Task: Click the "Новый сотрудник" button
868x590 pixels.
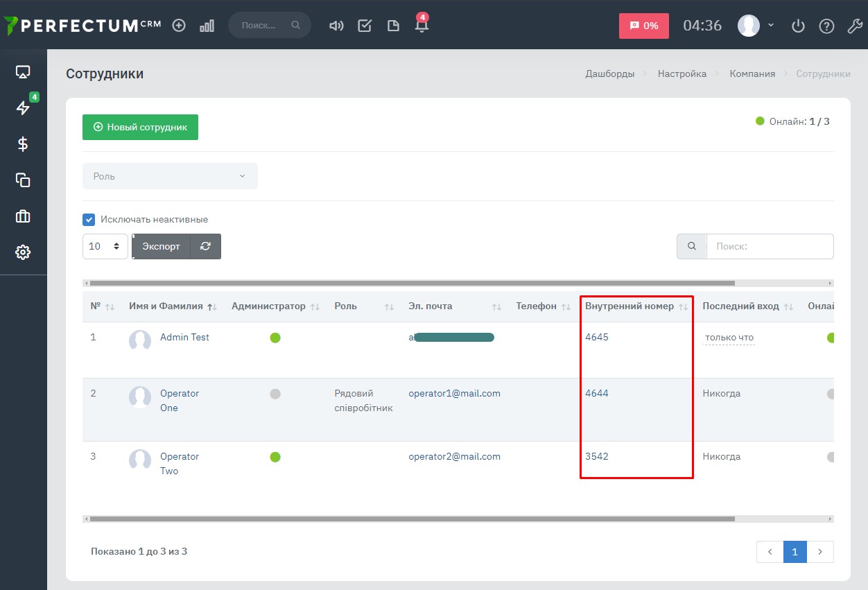Action: point(140,128)
